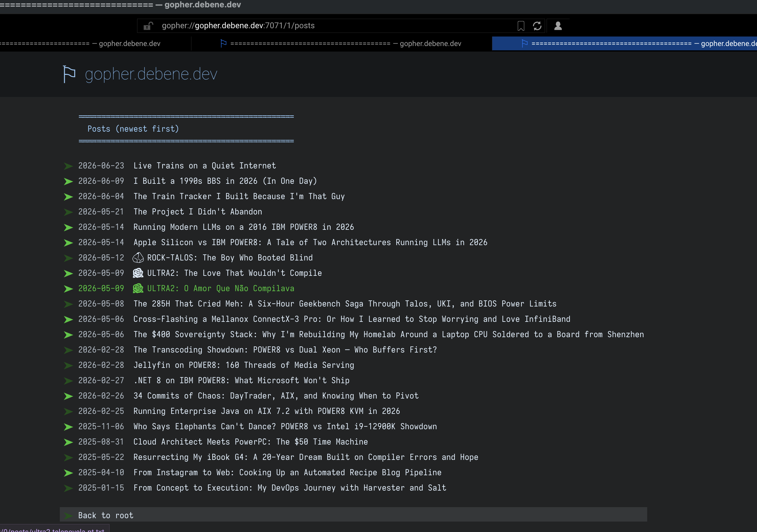This screenshot has height=532, width=757.
Task: Click the arrow icon beside 34 Commits of Chaos
Action: click(x=68, y=396)
